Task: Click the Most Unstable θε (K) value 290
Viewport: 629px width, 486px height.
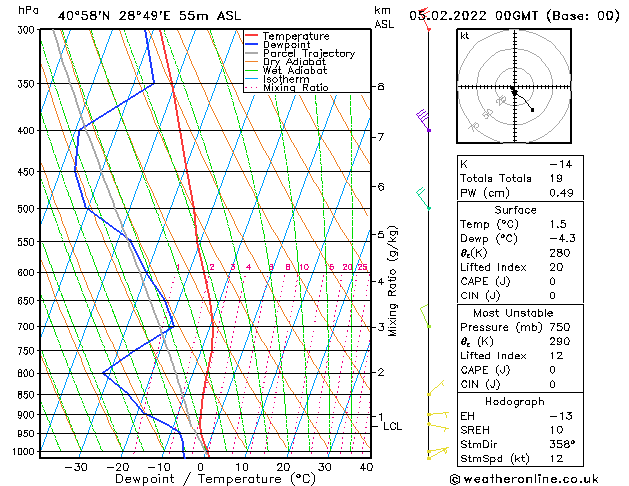Action: point(560,341)
